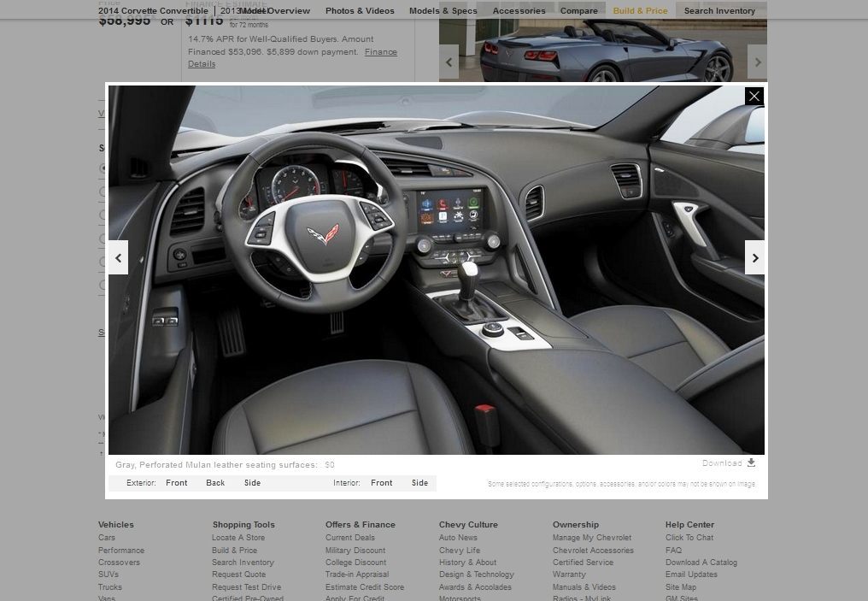The width and height of the screenshot is (868, 601).
Task: Open Click To Chat link
Action: [689, 537]
